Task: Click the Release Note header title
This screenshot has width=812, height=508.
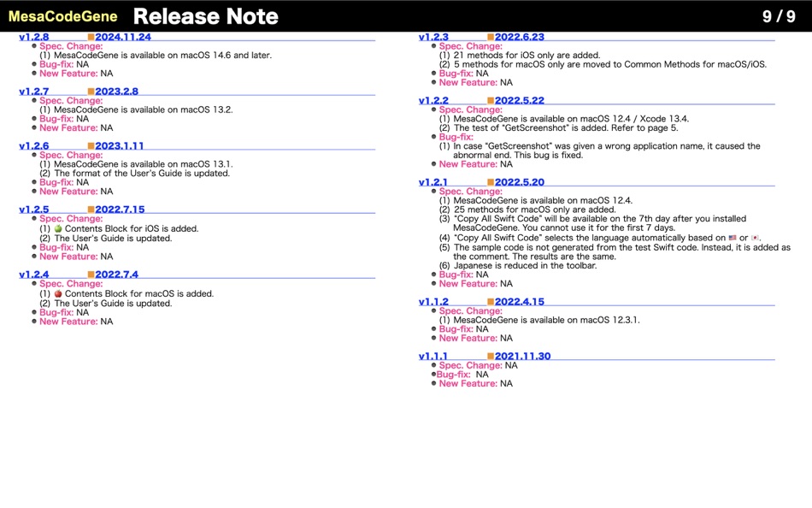Action: [x=206, y=16]
